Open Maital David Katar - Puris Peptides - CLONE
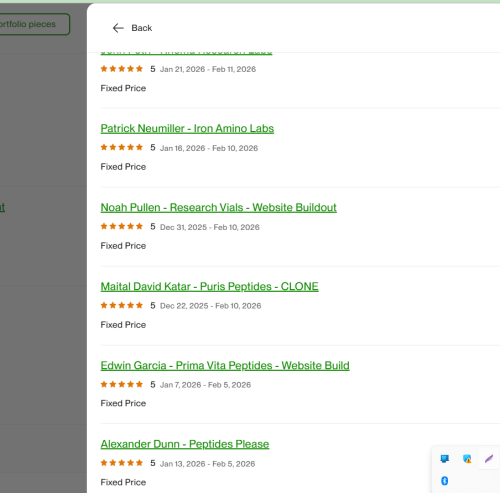This screenshot has width=500, height=493. tap(209, 287)
